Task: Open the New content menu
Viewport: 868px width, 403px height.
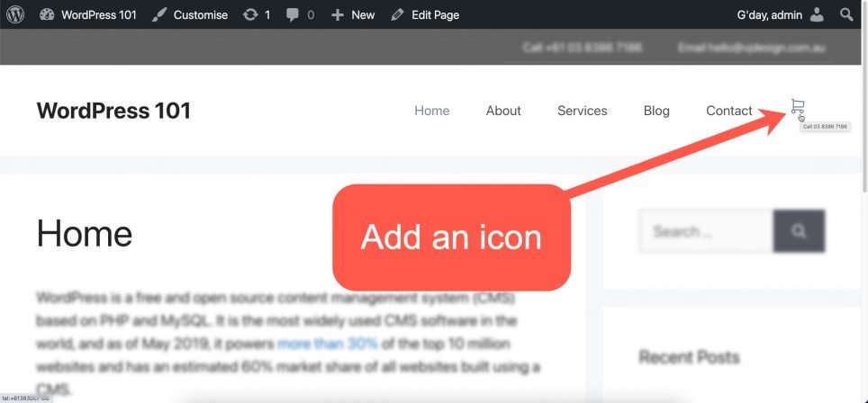Action: [353, 15]
